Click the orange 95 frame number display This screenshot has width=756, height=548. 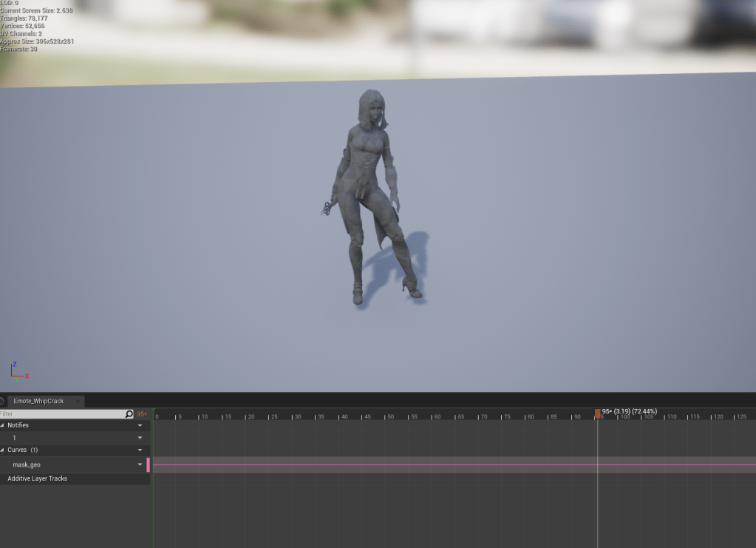(142, 414)
